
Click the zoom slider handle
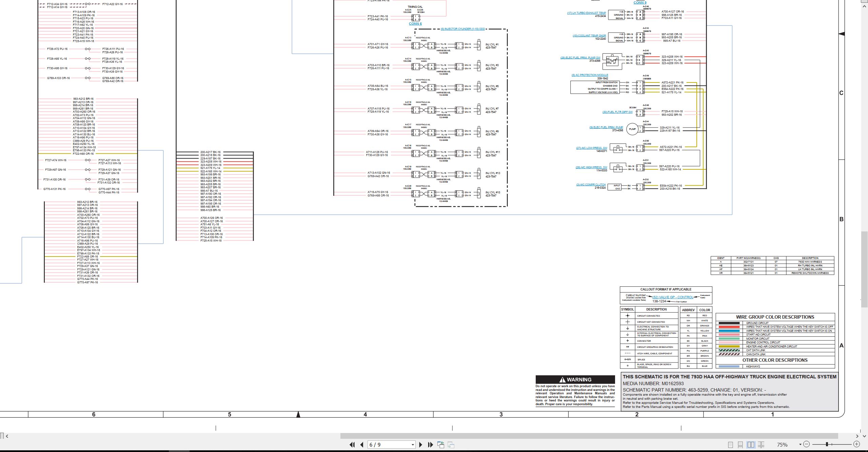pyautogui.click(x=827, y=444)
